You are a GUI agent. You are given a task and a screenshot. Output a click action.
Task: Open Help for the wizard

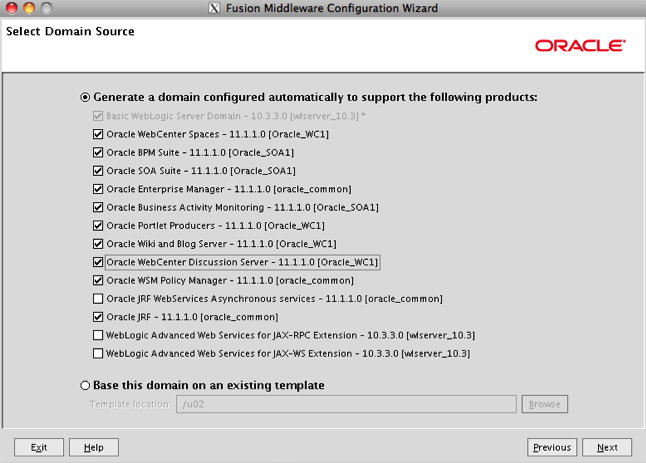tap(94, 447)
